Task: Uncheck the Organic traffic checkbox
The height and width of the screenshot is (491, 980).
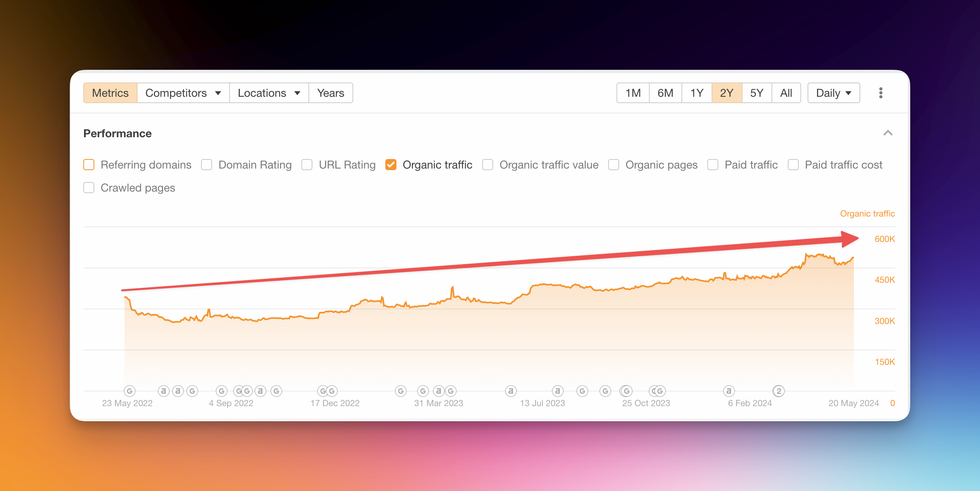Action: [x=391, y=165]
